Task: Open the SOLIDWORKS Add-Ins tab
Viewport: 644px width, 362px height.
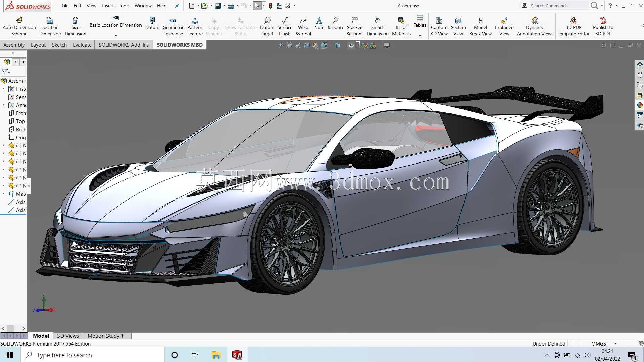Action: [x=124, y=45]
